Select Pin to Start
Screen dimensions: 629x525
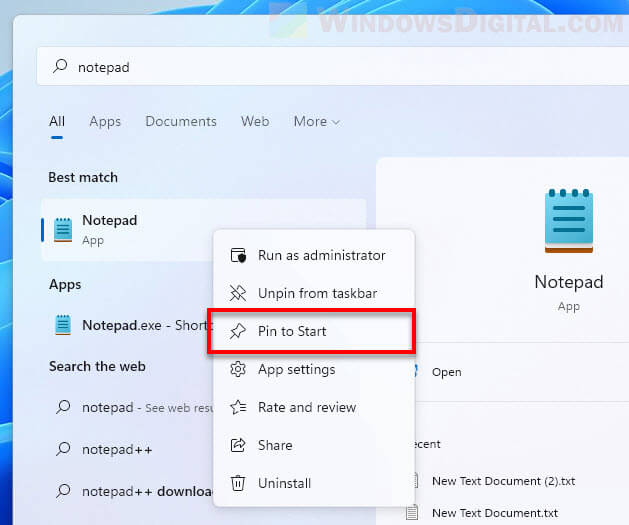click(314, 331)
